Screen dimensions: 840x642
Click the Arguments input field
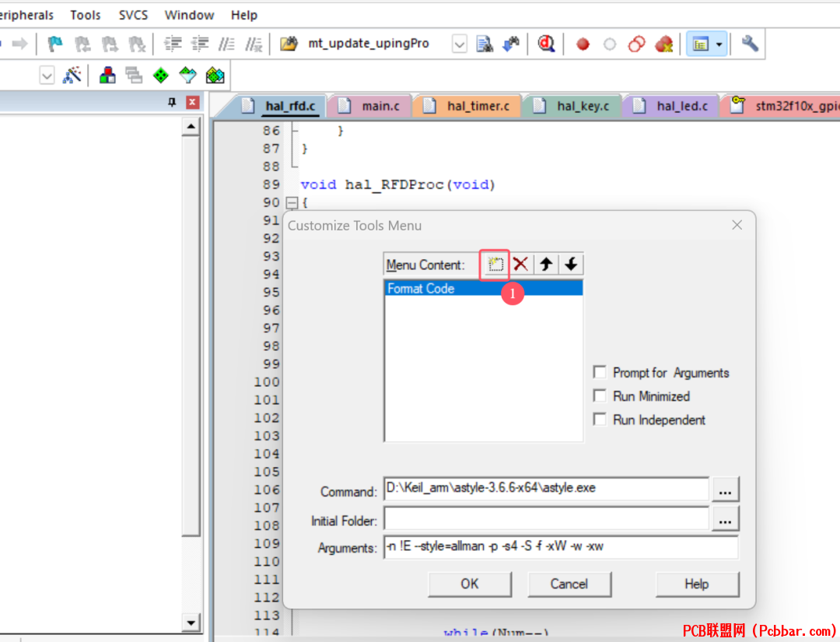(561, 546)
